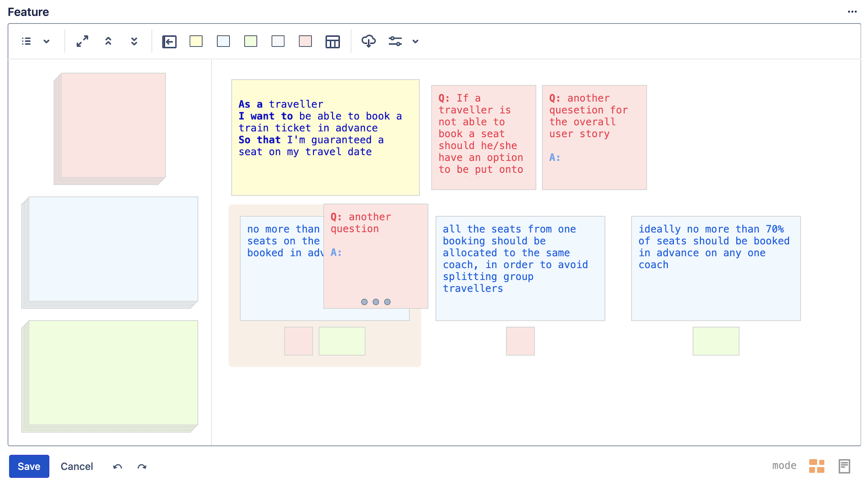Pick the yellow card swatch in toolbar
Screen dimensions: 868x486
pyautogui.click(x=196, y=41)
